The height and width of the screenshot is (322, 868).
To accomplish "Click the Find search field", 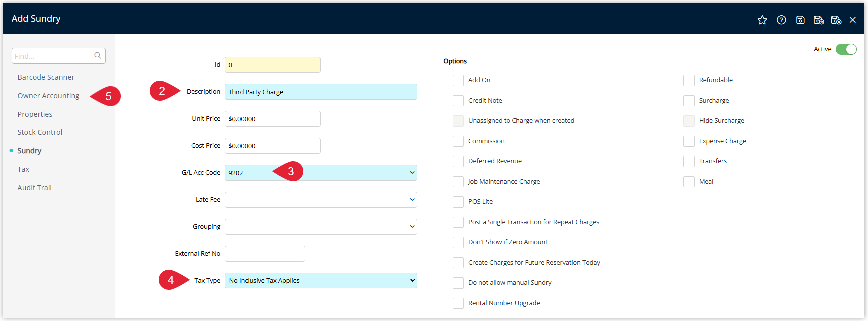I will (x=58, y=56).
